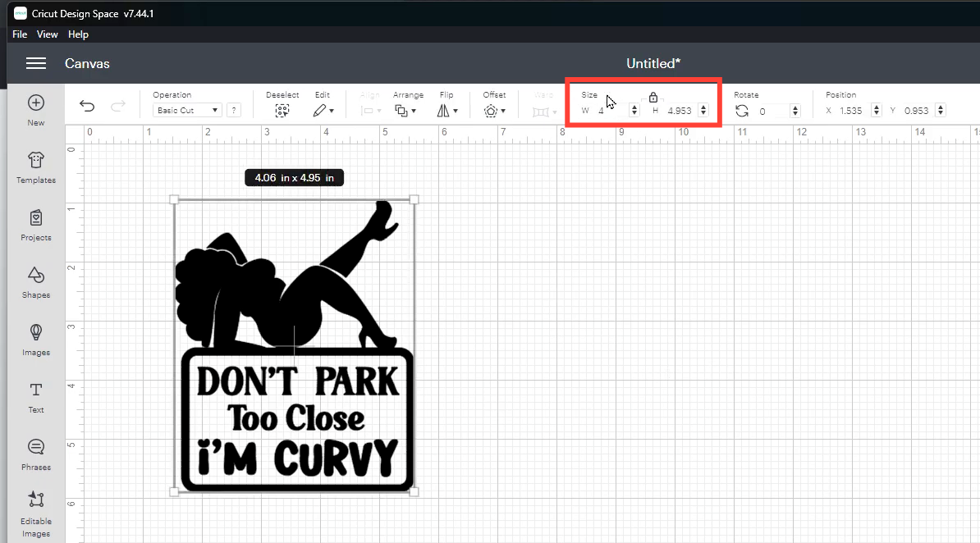Toggle the size aspect ratio lock

(653, 98)
